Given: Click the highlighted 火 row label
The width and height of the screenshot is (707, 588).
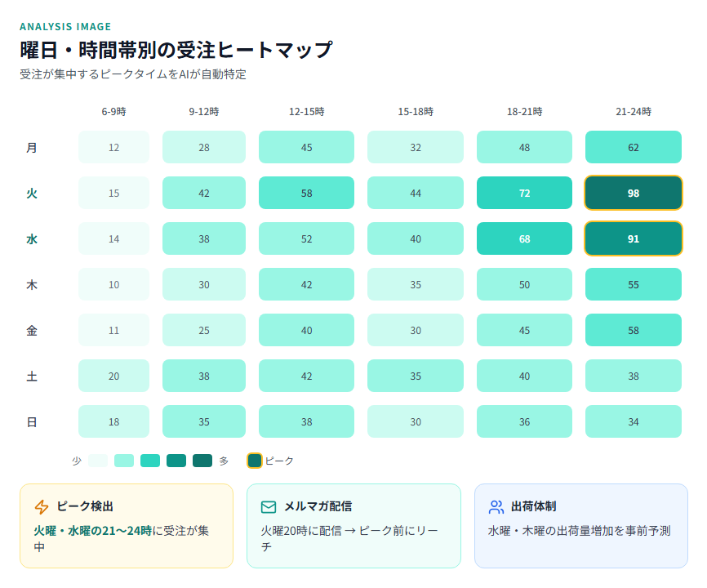Looking at the screenshot, I should click(32, 194).
